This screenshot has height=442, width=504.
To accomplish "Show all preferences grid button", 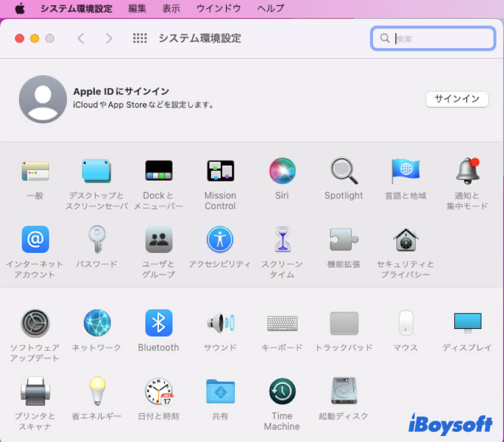I will point(140,39).
